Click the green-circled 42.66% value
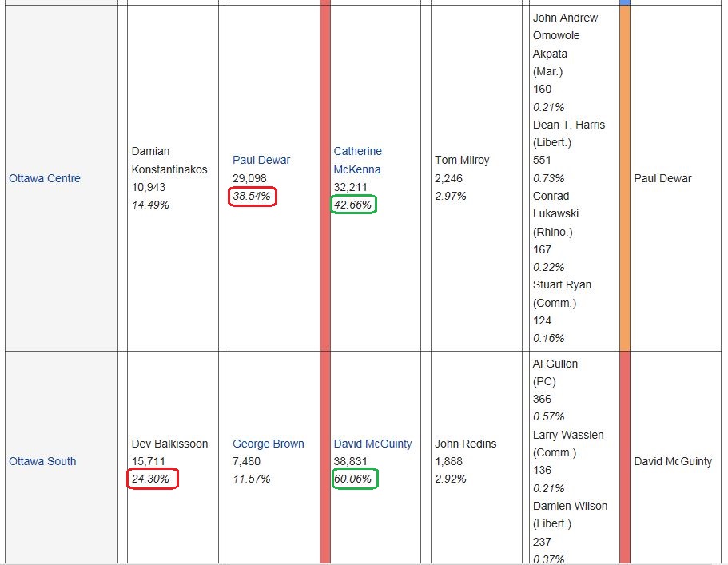This screenshot has height=565, width=728. tap(353, 205)
